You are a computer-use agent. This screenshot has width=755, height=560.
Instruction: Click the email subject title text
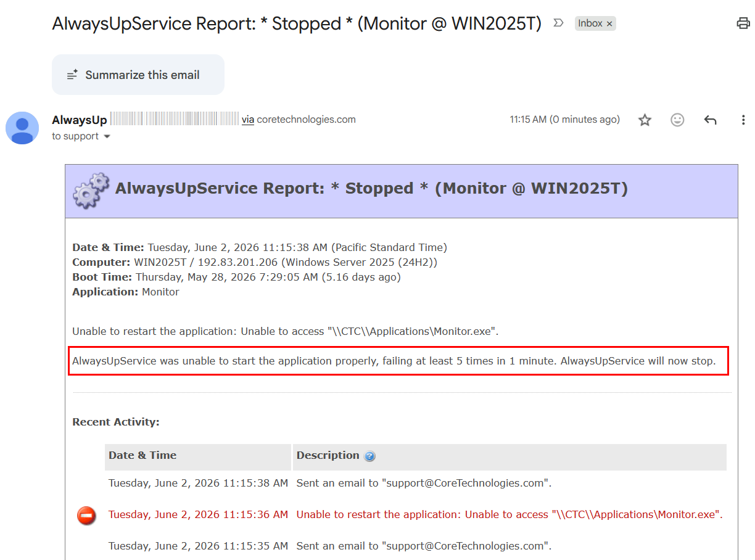(x=297, y=24)
